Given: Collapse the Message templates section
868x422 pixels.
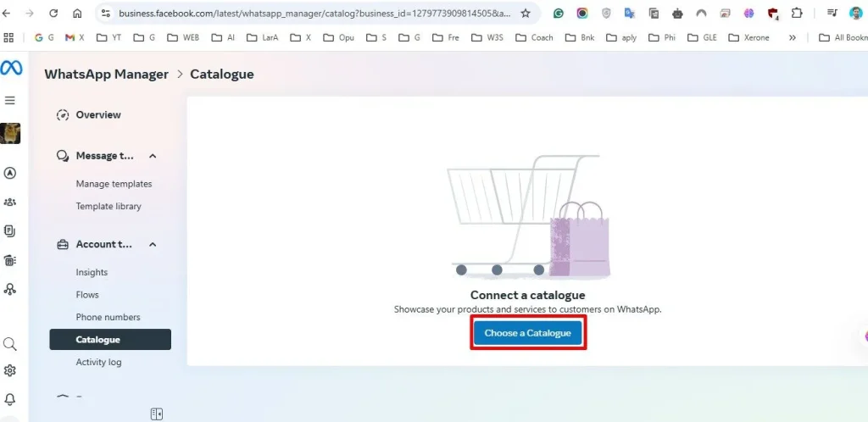Looking at the screenshot, I should point(153,156).
